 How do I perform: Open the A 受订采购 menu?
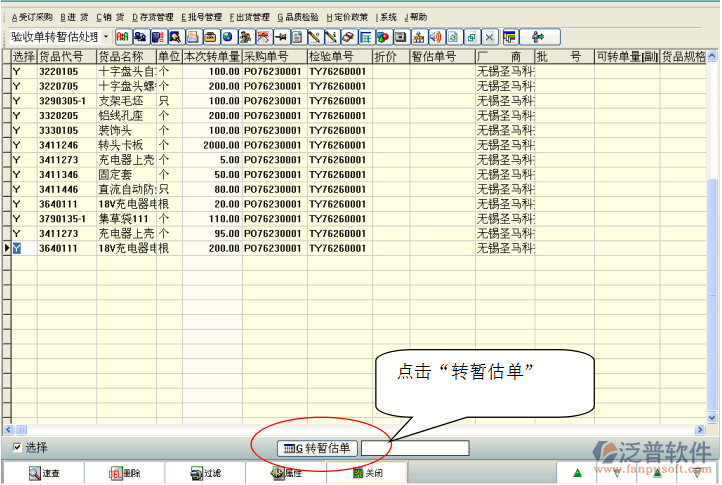coord(31,17)
